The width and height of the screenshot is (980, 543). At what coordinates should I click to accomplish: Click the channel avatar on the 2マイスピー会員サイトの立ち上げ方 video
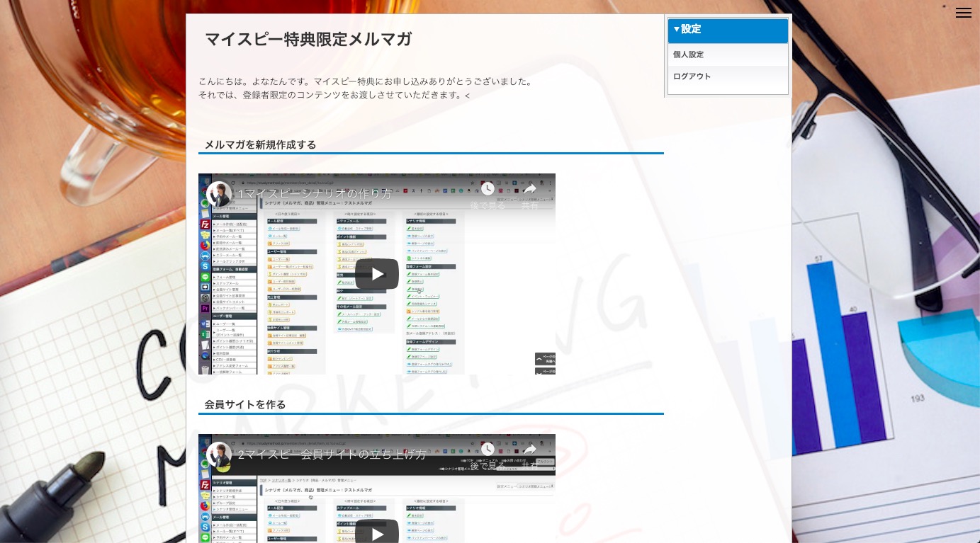tap(219, 455)
